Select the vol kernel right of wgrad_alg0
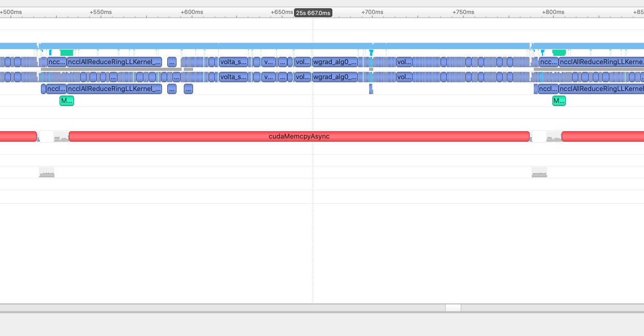The height and width of the screenshot is (336, 644). pyautogui.click(x=404, y=62)
